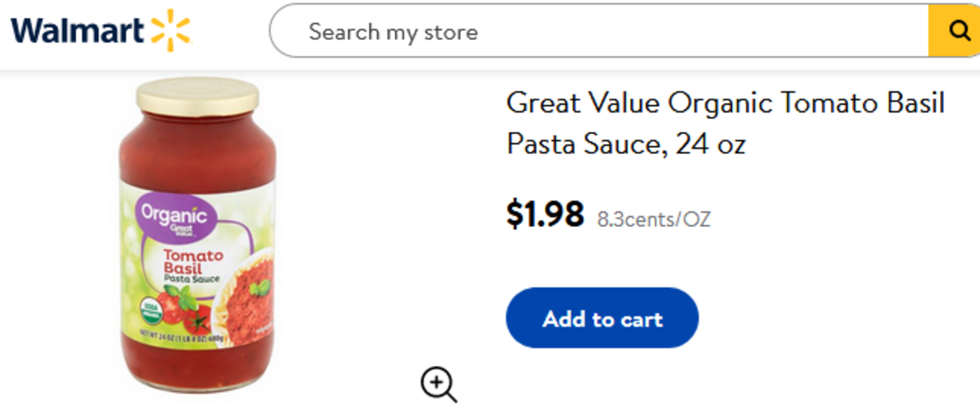Click the red "Tomato Basil" text on jar
This screenshot has width=980, height=412.
pos(193,262)
